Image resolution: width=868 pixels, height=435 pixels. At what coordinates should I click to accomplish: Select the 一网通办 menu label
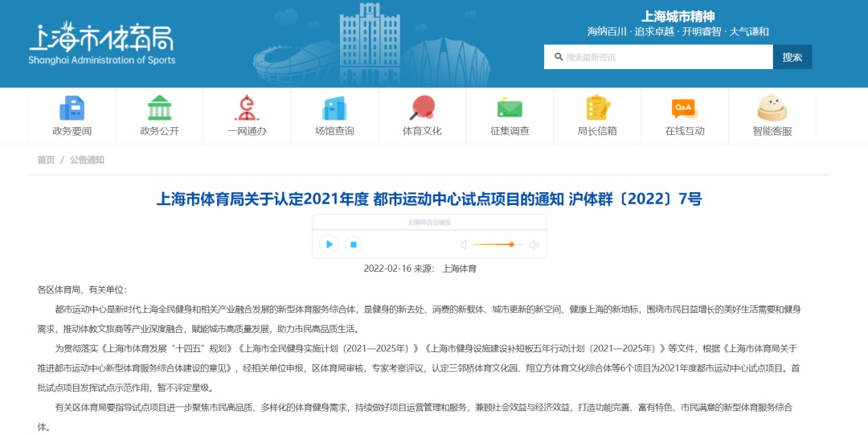click(247, 131)
